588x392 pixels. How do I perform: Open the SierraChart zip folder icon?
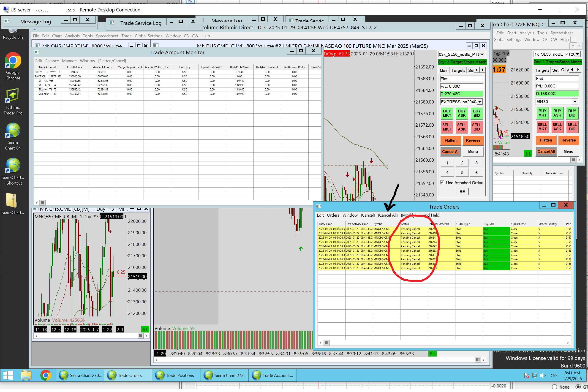(12, 201)
